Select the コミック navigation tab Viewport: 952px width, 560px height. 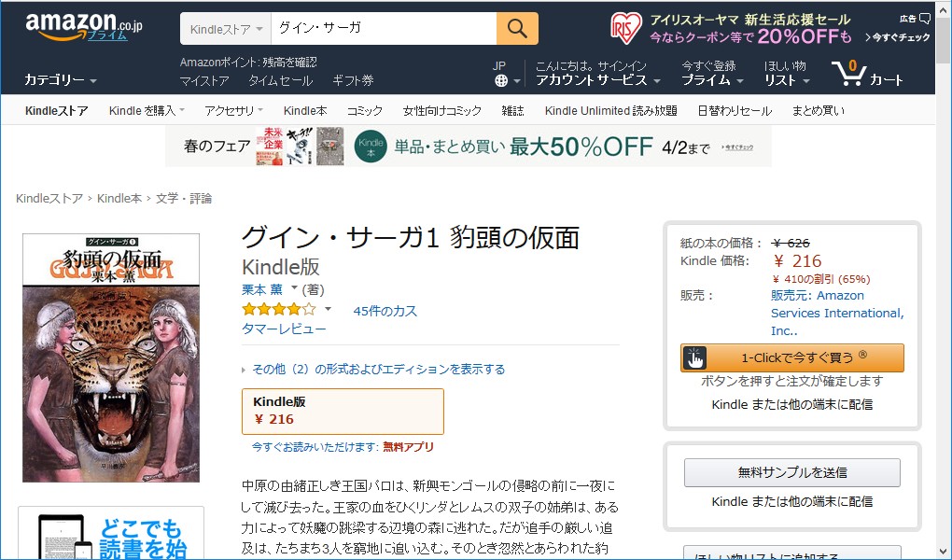[365, 111]
